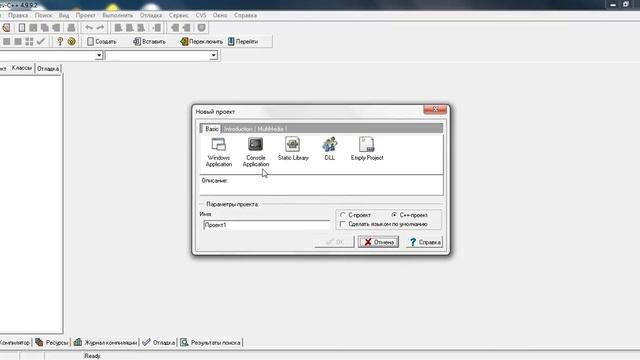The image size is (640, 360).
Task: Click the Отмена button in the dialog
Action: [378, 242]
